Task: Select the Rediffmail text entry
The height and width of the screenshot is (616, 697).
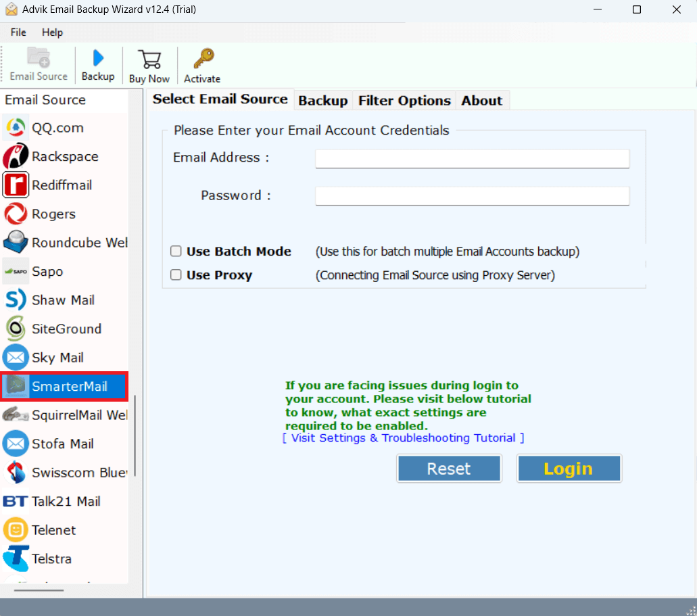Action: point(62,185)
